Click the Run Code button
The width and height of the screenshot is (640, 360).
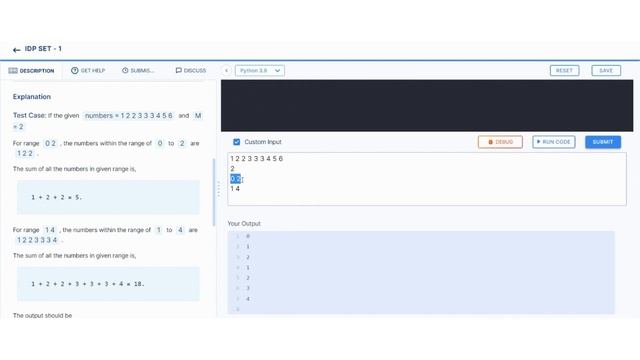[554, 142]
